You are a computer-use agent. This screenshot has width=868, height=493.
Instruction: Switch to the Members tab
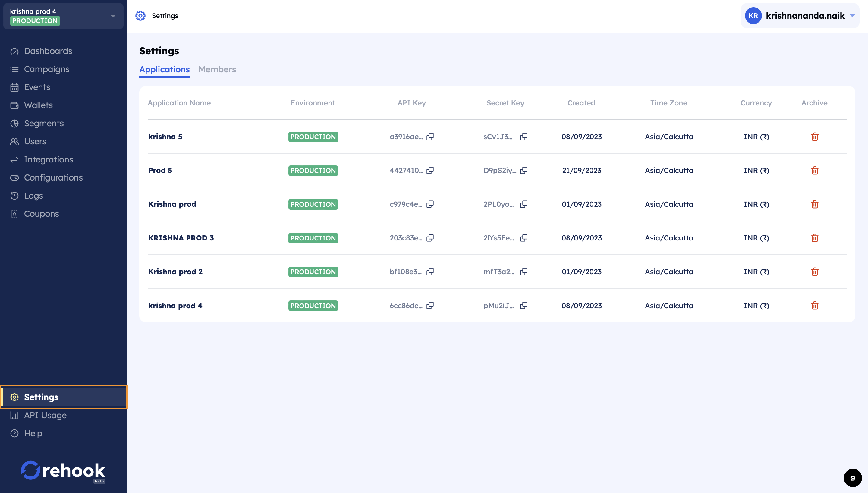pos(217,69)
